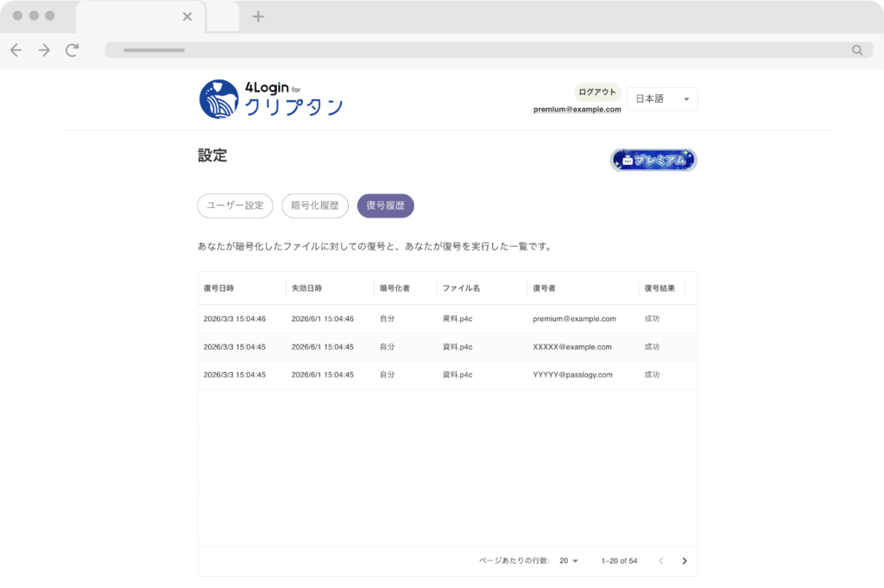
Task: Switch to ユーザー設定 tab
Action: pos(235,205)
